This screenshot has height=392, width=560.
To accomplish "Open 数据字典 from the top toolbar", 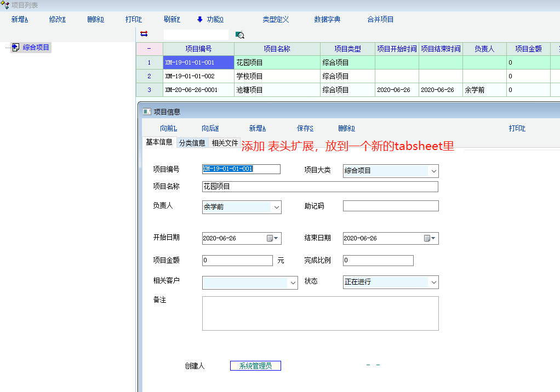I will [327, 19].
